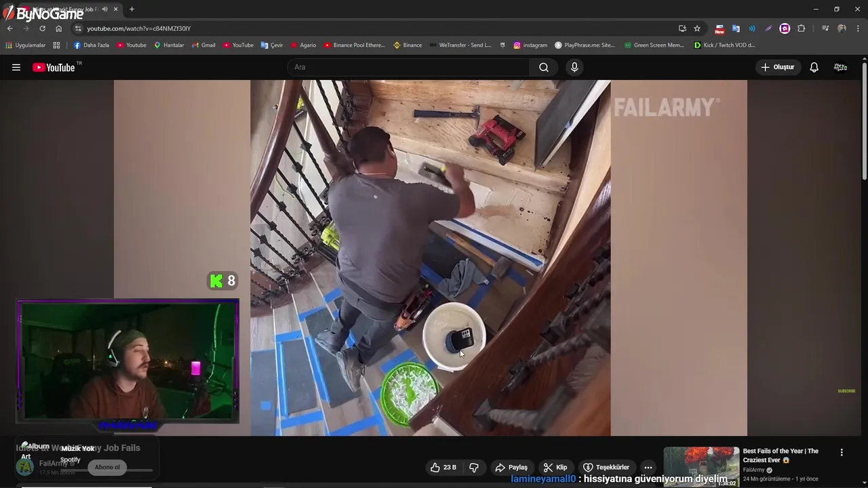Open more actions ellipsis under video
This screenshot has width=868, height=488.
point(648,468)
